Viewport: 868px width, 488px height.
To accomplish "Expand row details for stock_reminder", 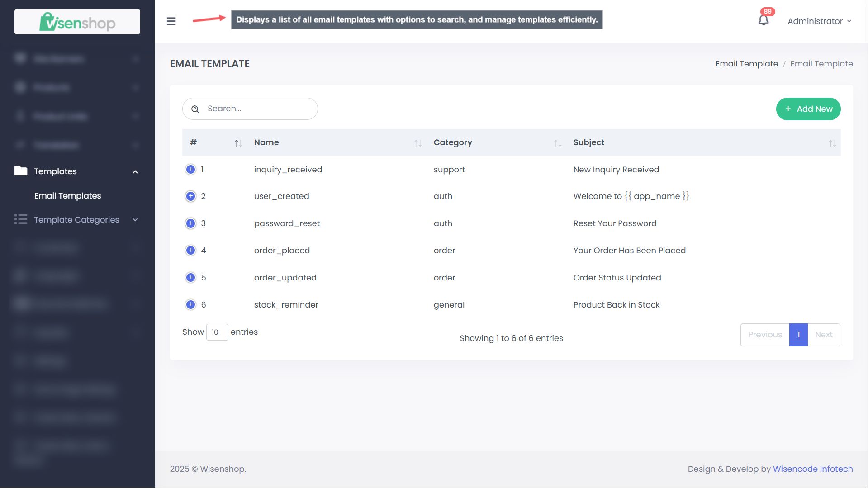I will pos(191,305).
